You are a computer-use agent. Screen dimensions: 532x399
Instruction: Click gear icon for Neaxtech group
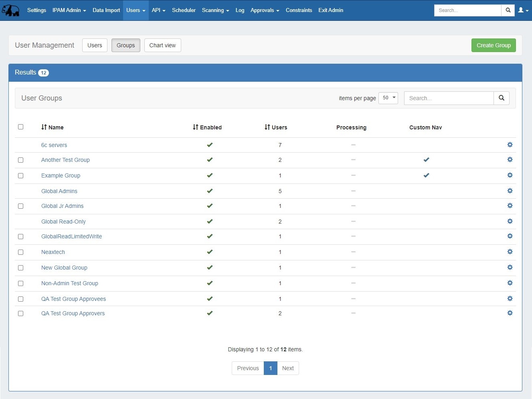[510, 252]
